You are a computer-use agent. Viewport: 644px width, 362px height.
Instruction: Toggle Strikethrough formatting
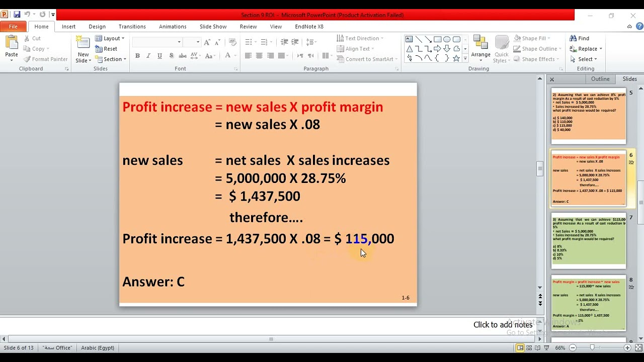(183, 56)
